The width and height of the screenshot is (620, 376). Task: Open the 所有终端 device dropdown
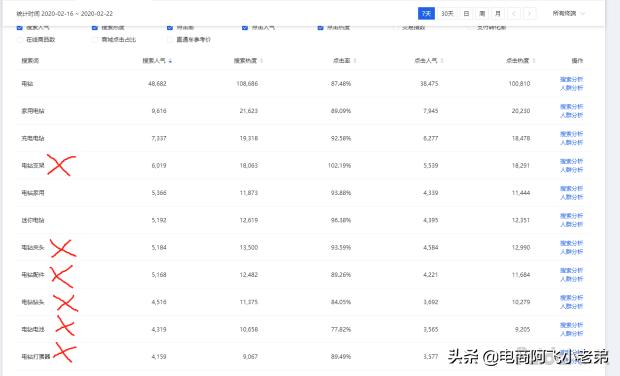point(568,13)
